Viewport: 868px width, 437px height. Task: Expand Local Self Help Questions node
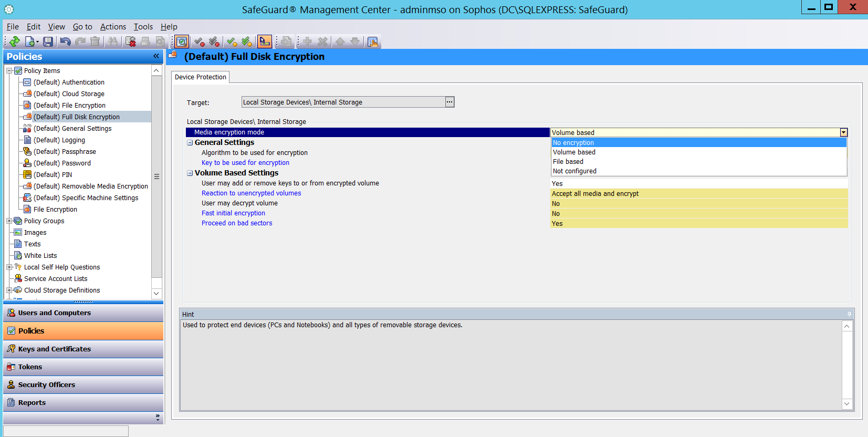click(x=9, y=267)
